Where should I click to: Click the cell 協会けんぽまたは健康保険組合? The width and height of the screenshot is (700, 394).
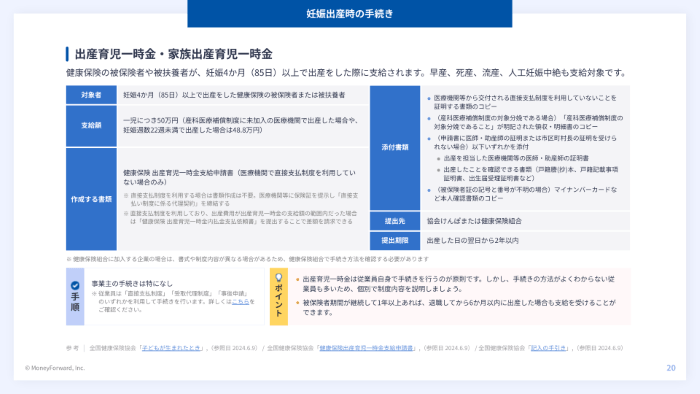(x=525, y=221)
